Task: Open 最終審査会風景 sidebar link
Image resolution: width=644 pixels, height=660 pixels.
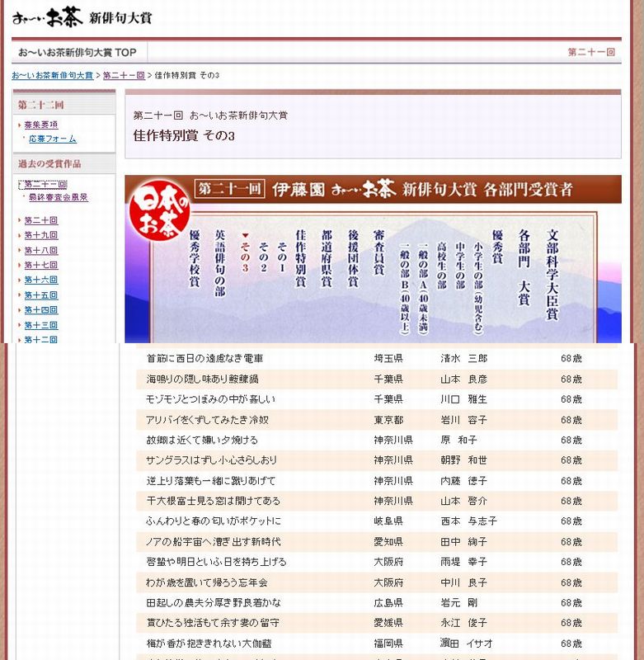Action: pos(59,197)
